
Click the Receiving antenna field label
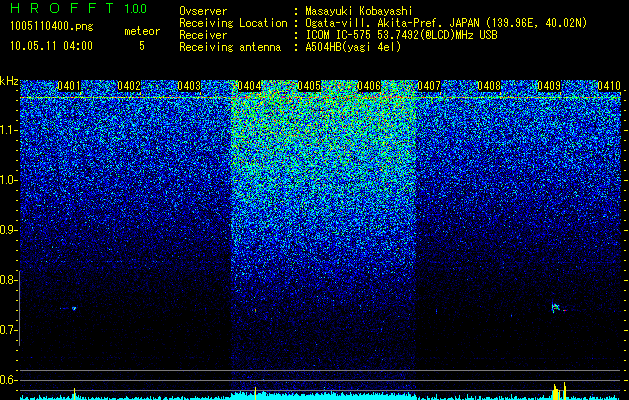coord(230,47)
